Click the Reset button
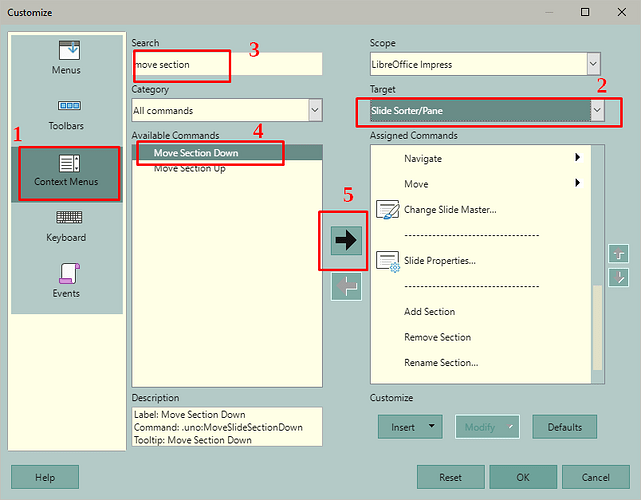The height and width of the screenshot is (500, 641). [x=450, y=477]
